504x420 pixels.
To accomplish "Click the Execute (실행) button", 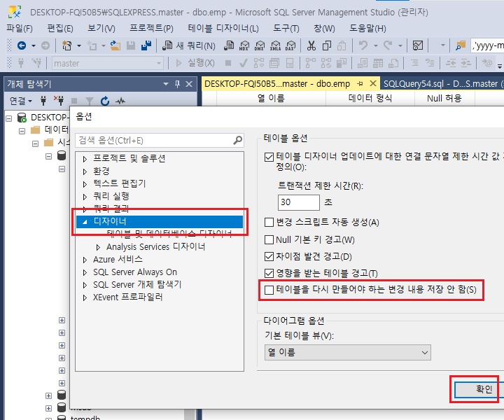I will 195,63.
